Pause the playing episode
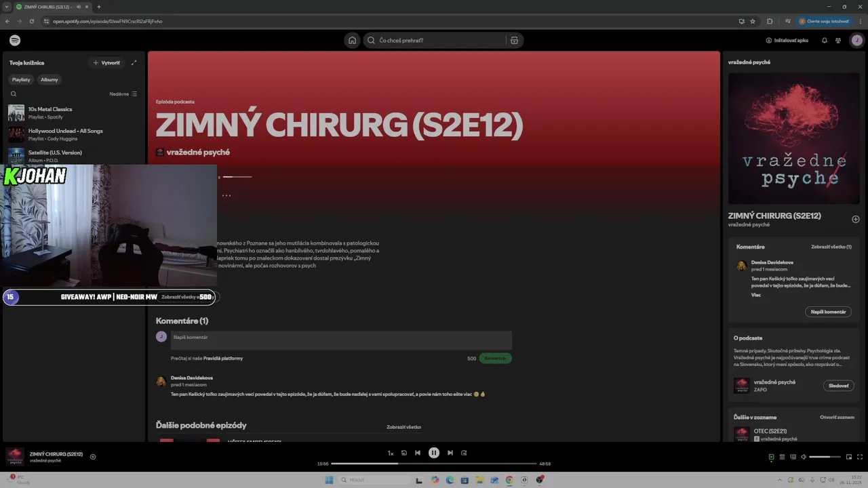868x488 pixels. point(434,453)
